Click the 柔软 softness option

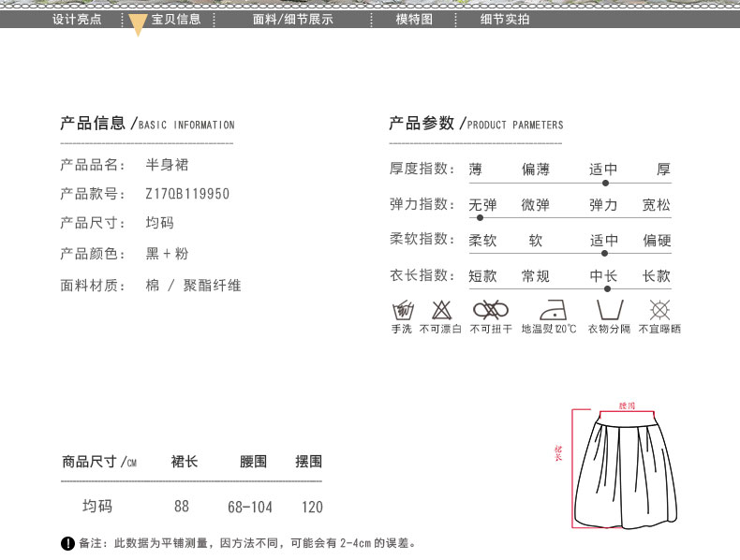point(482,240)
